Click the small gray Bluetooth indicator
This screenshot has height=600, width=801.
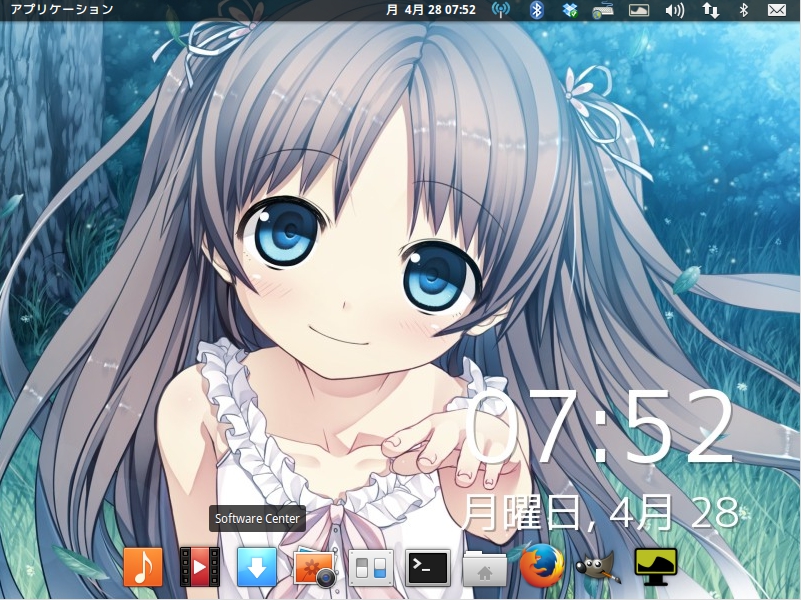coord(744,10)
